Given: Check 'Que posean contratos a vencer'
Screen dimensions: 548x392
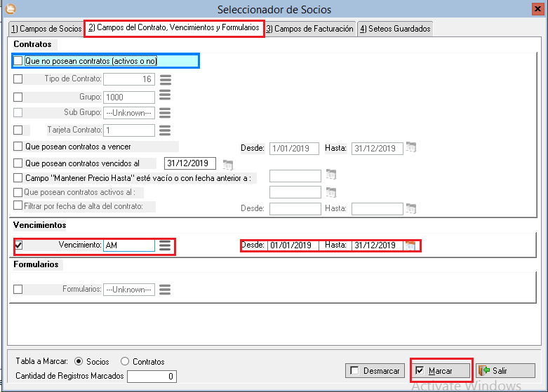Looking at the screenshot, I should pos(18,147).
